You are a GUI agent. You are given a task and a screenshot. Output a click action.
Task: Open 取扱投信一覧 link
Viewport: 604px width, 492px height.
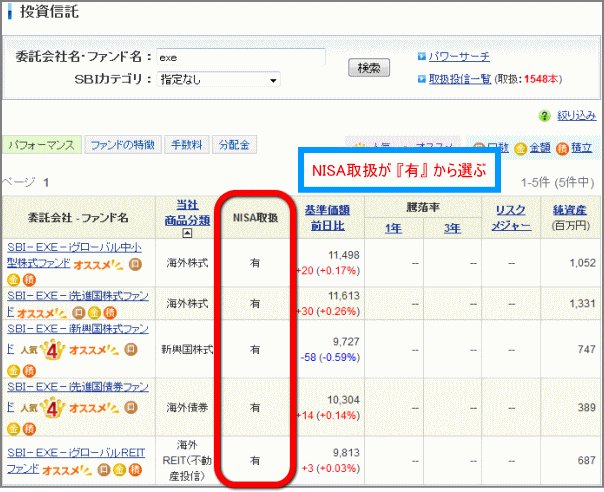pyautogui.click(x=460, y=79)
